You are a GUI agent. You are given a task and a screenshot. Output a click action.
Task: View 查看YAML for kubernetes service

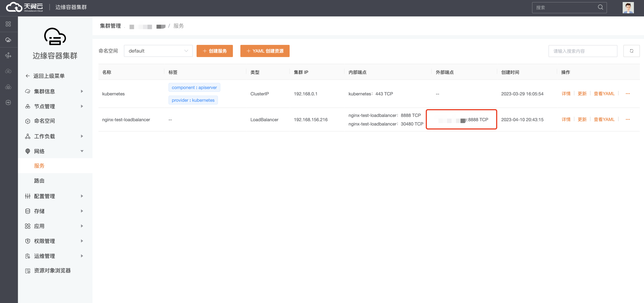604,94
